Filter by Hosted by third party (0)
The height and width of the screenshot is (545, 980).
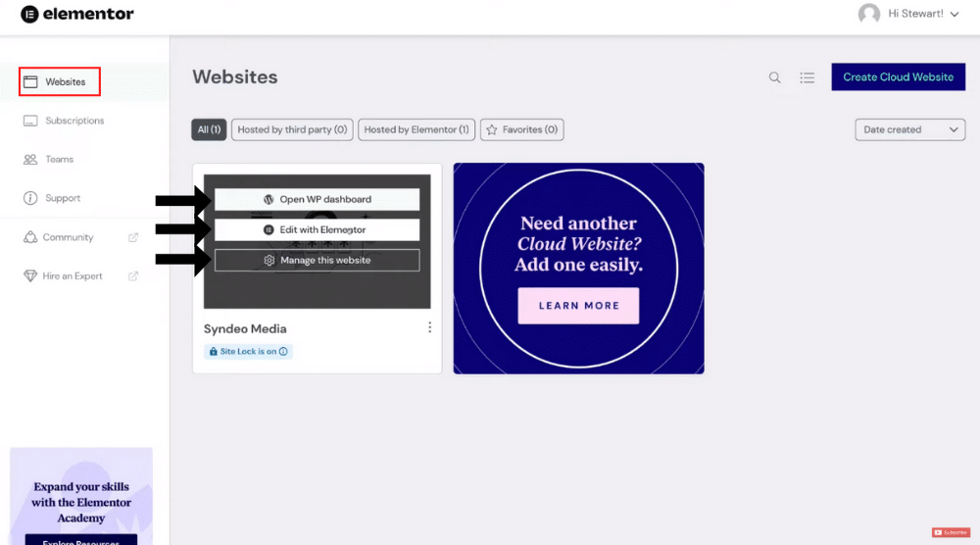click(292, 129)
